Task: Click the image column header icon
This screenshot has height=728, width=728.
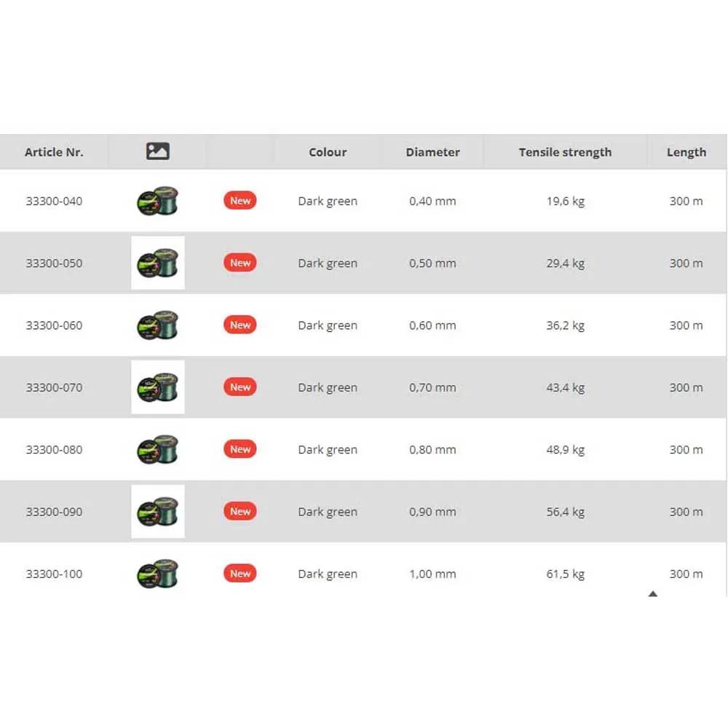Action: coord(157,151)
